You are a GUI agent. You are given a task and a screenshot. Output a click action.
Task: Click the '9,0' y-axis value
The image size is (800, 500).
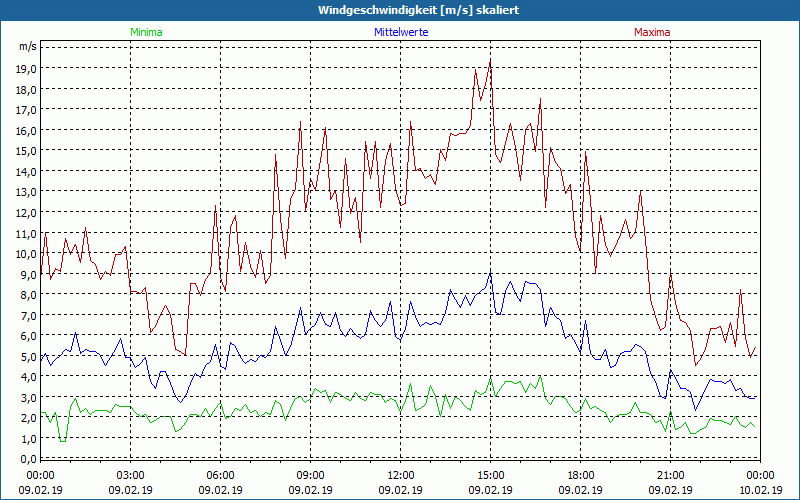pyautogui.click(x=30, y=274)
